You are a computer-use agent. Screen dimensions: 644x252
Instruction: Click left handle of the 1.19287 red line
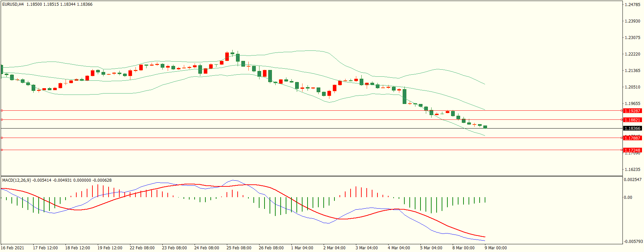[2, 110]
